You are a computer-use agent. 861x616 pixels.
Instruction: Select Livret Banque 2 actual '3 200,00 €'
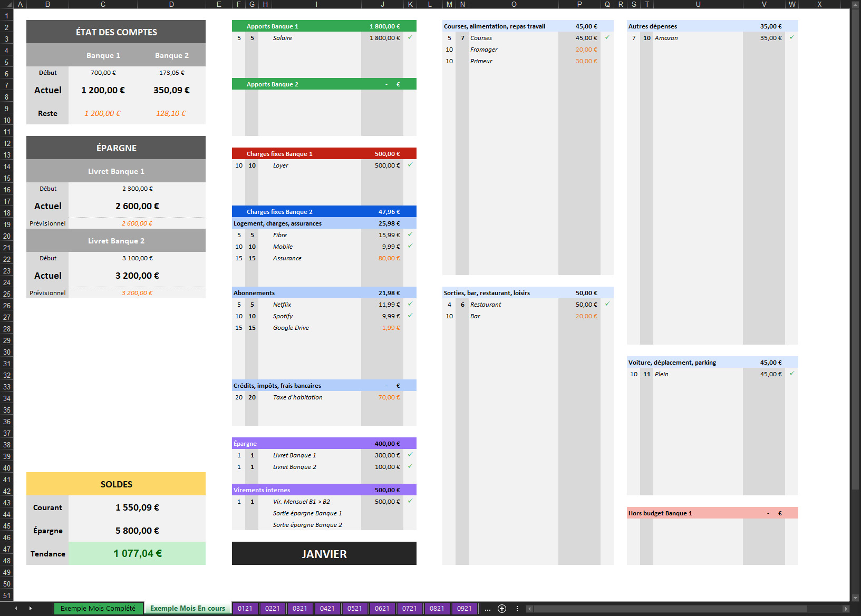[x=137, y=276]
